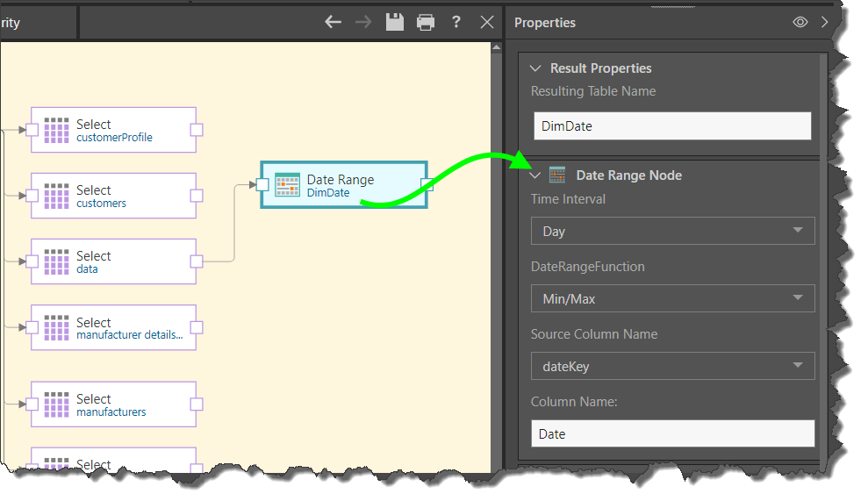The width and height of the screenshot is (868, 501).
Task: Open help with the question mark icon
Action: [456, 22]
